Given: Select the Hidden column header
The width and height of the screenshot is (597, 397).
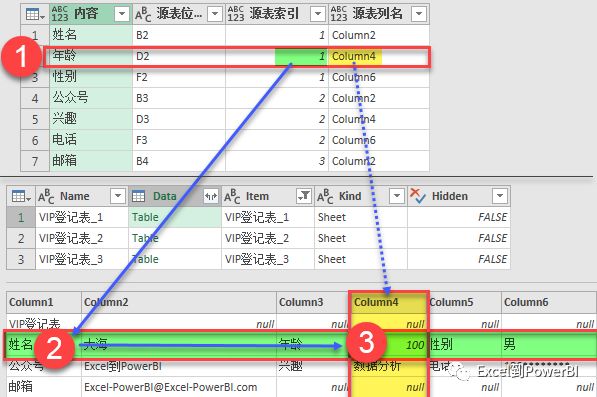Looking at the screenshot, I should pyautogui.click(x=459, y=196).
